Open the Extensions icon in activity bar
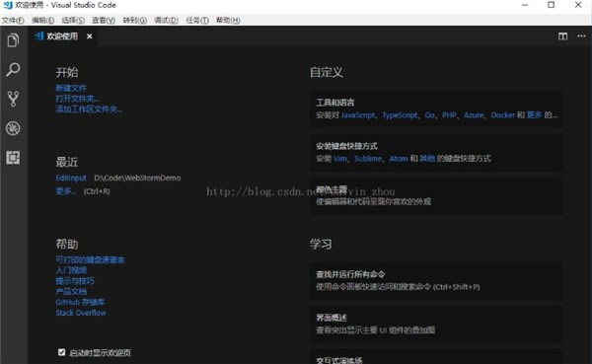The width and height of the screenshot is (592, 364). (13, 158)
